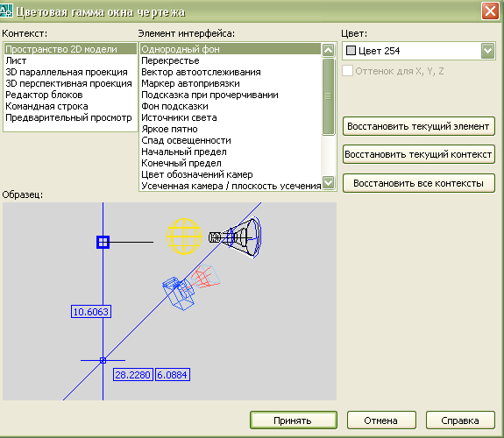Pick Вектор автоотслеживания in element list
The height and width of the screenshot is (438, 504).
click(x=231, y=72)
